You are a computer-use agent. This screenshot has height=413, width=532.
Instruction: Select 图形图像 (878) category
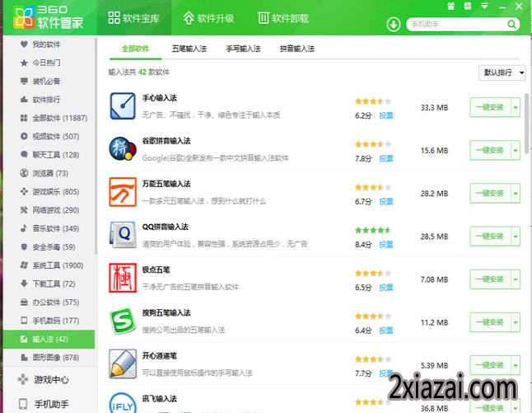click(49, 357)
